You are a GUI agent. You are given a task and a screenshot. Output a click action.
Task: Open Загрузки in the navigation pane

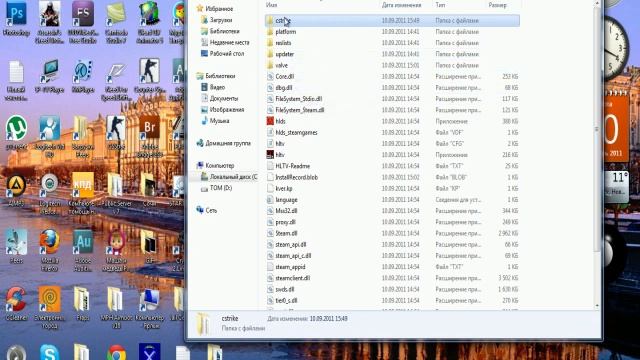click(221, 20)
